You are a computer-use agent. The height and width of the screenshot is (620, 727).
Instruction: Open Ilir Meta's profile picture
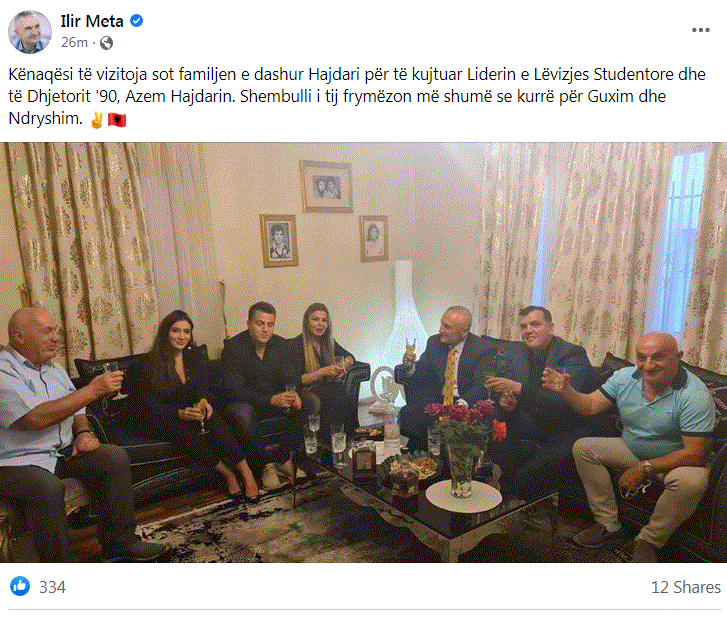pos(30,32)
